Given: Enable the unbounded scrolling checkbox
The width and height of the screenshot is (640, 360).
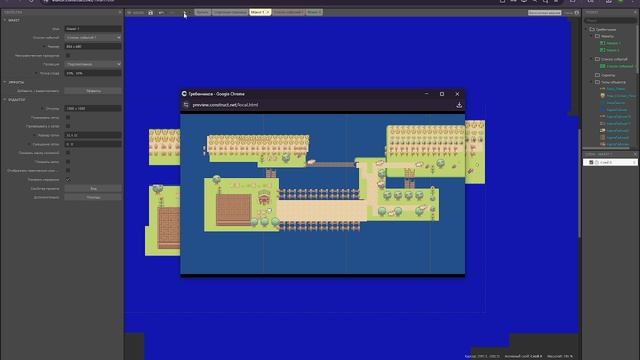Looking at the screenshot, I should pyautogui.click(x=68, y=55).
